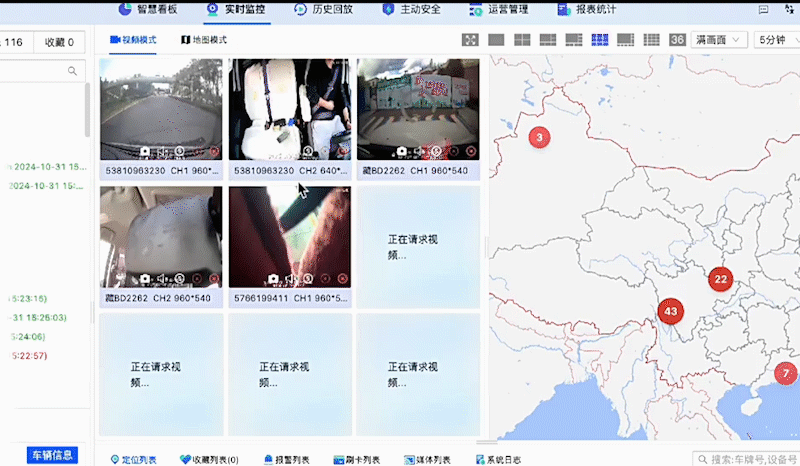Take snapshot of 5766199411 CH1 video
The width and height of the screenshot is (800, 466).
273,279
